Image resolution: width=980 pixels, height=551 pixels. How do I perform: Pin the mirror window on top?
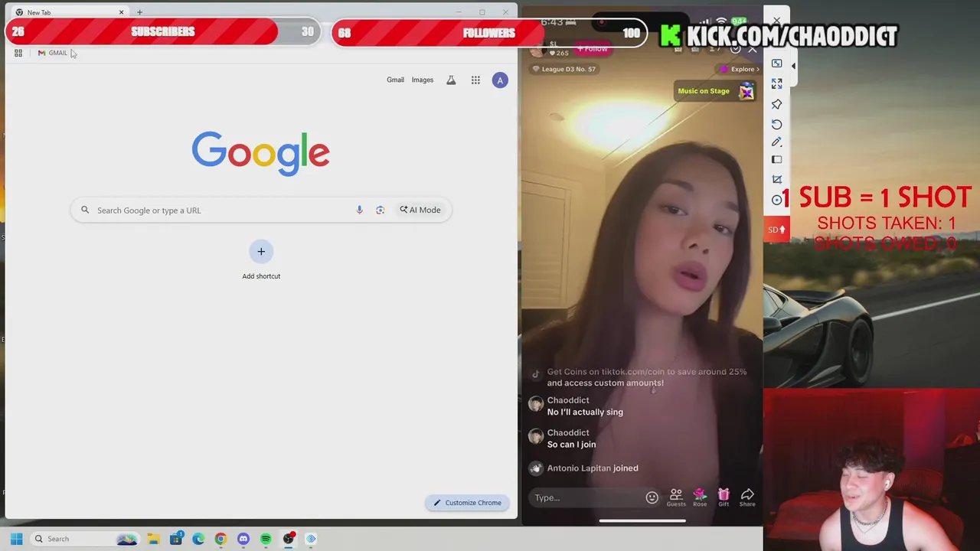pyautogui.click(x=777, y=104)
